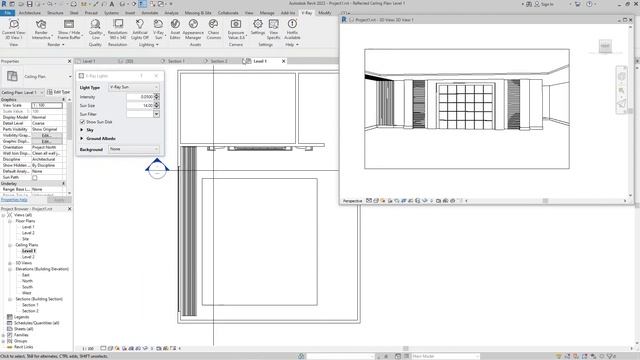
Task: Toggle Artificial Lights Off
Action: click(140, 29)
